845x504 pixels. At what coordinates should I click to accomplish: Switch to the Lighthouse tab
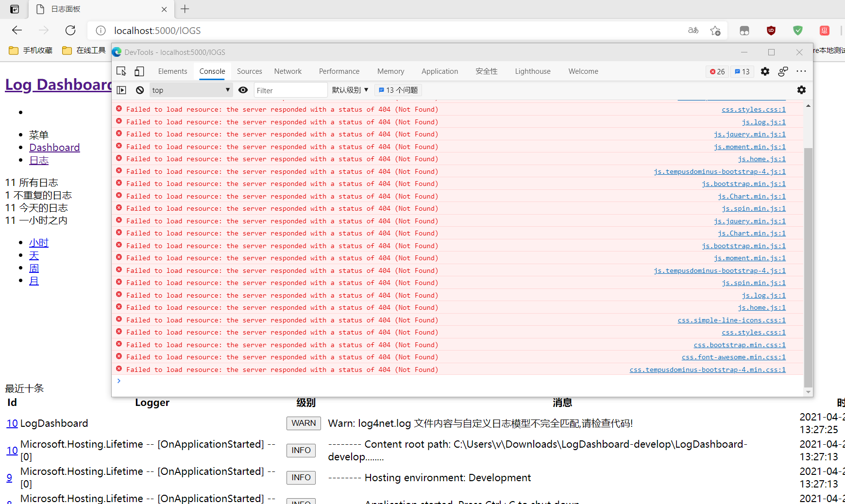(x=532, y=71)
